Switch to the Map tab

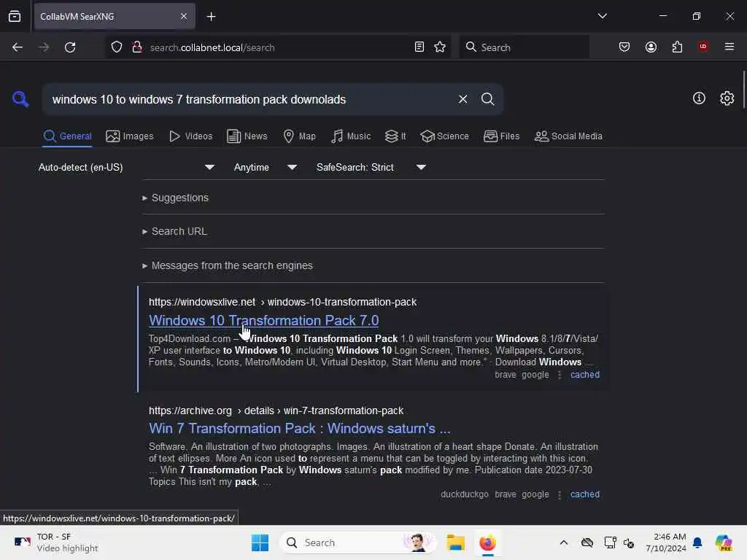click(x=299, y=136)
